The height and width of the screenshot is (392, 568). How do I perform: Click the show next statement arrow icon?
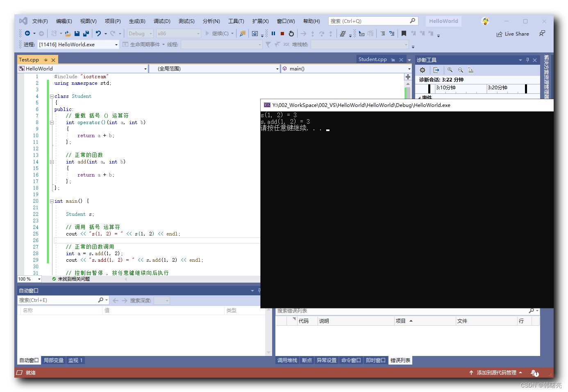[303, 34]
